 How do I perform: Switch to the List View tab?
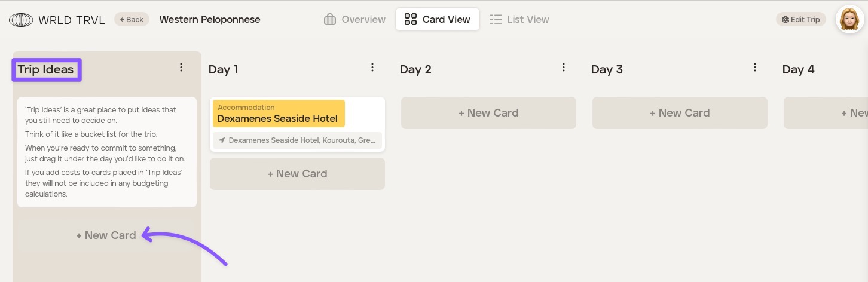coord(519,19)
